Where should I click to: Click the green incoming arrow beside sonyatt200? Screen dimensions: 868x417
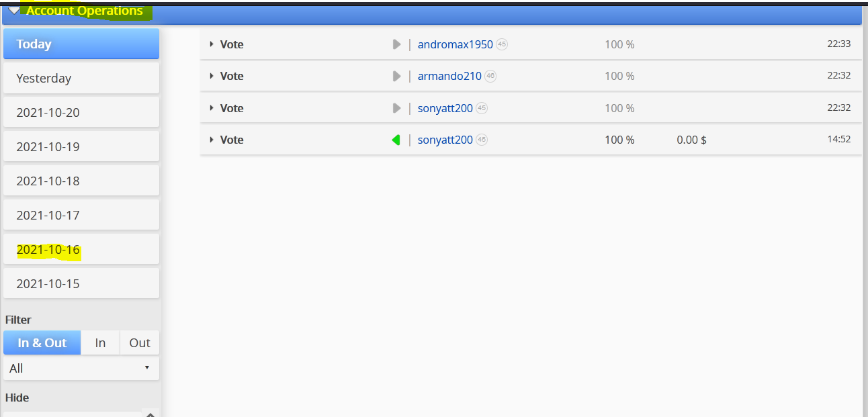[396, 140]
